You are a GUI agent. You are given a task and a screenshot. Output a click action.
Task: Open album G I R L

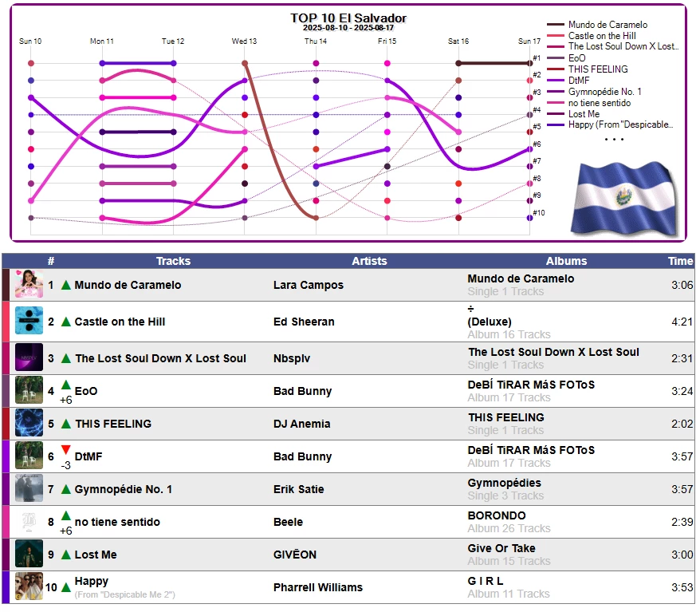tap(486, 581)
